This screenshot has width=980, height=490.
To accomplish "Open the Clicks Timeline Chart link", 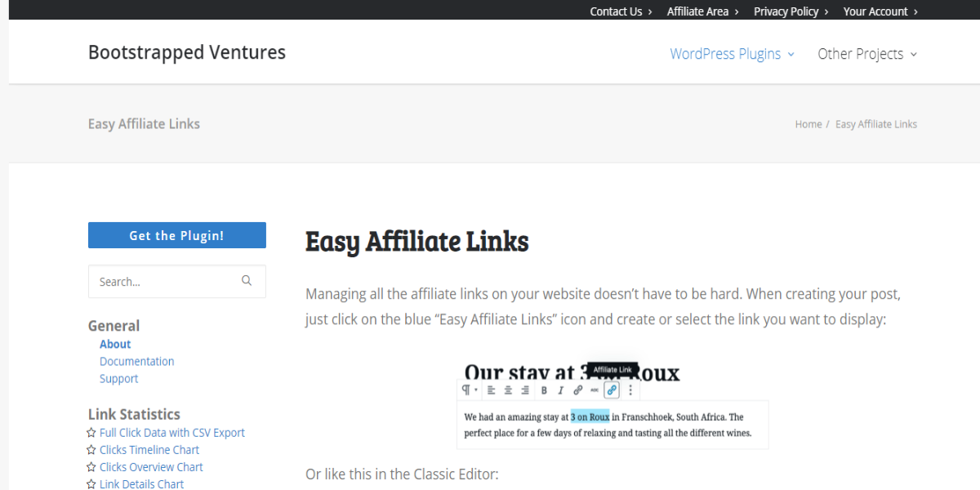I will click(x=149, y=450).
